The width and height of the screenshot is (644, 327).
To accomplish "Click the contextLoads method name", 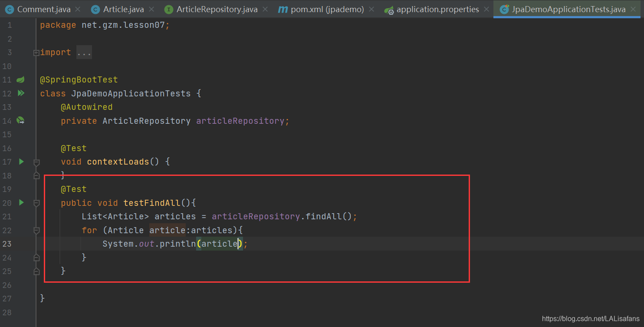I will tap(118, 162).
